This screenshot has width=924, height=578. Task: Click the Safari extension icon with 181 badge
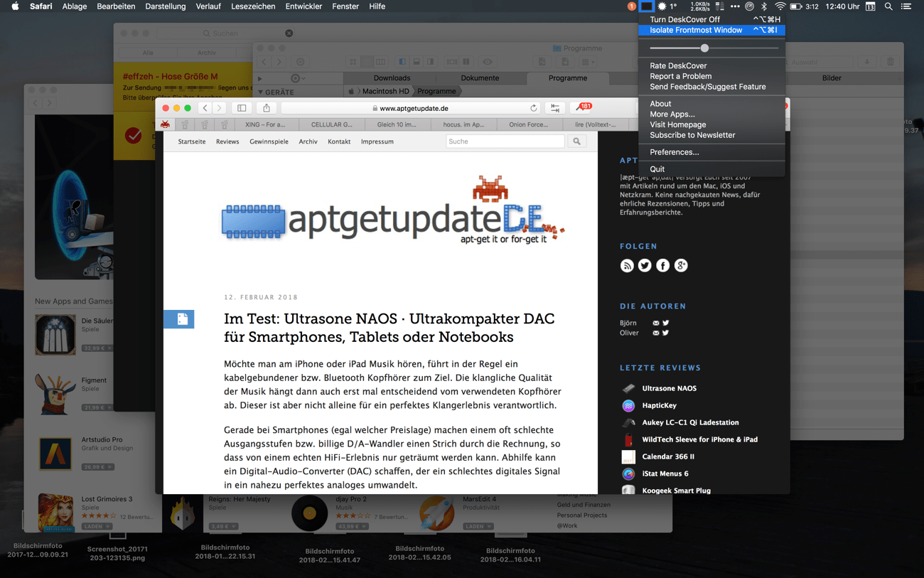point(583,107)
